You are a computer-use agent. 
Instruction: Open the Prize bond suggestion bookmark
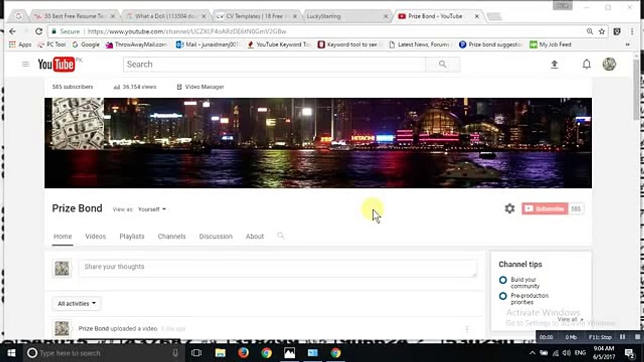coord(491,45)
